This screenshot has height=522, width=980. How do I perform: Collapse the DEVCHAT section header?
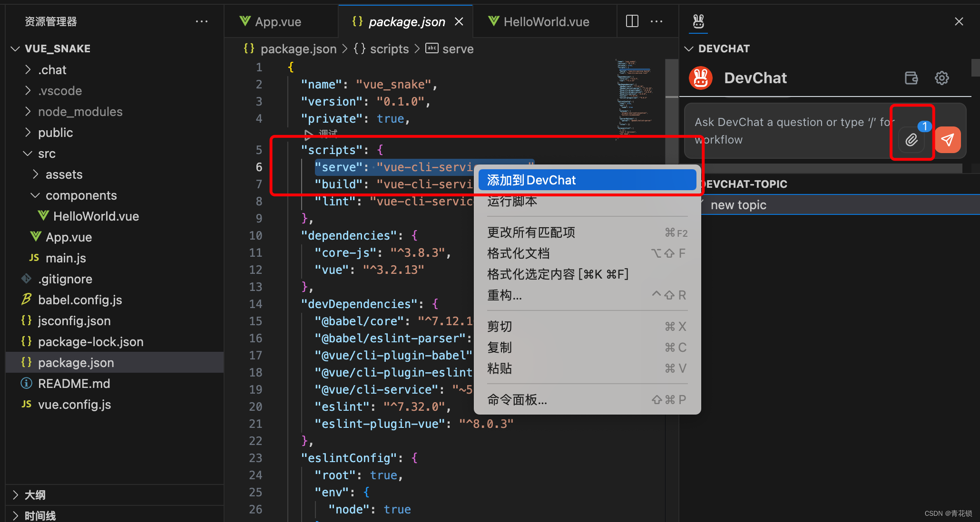point(689,48)
